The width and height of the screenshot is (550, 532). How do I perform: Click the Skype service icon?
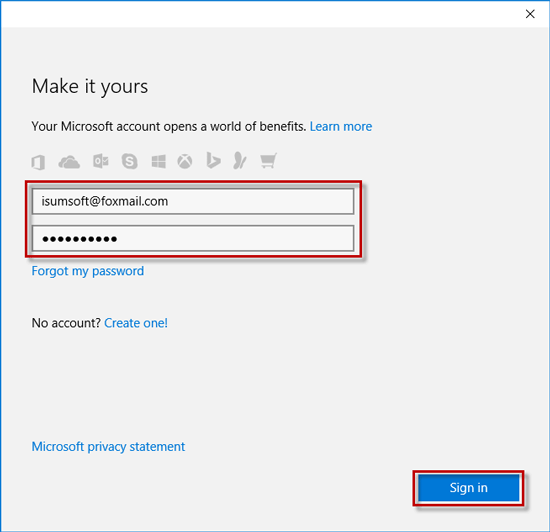tap(129, 161)
